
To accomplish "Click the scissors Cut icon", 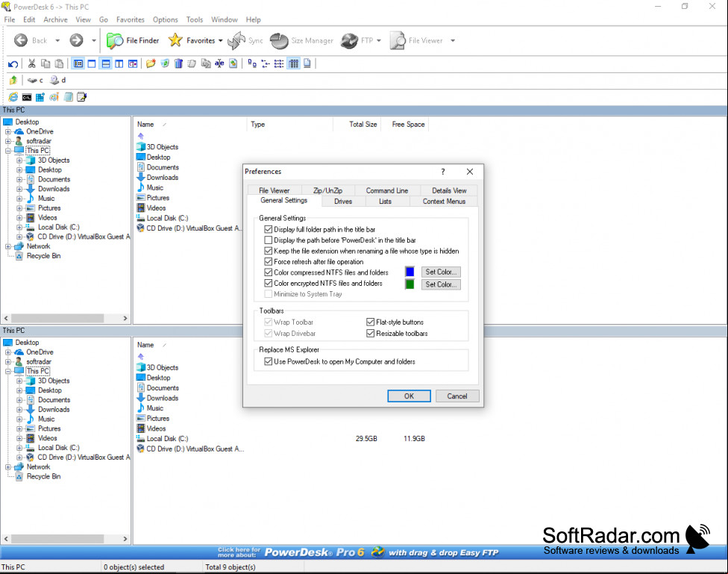I will [31, 63].
